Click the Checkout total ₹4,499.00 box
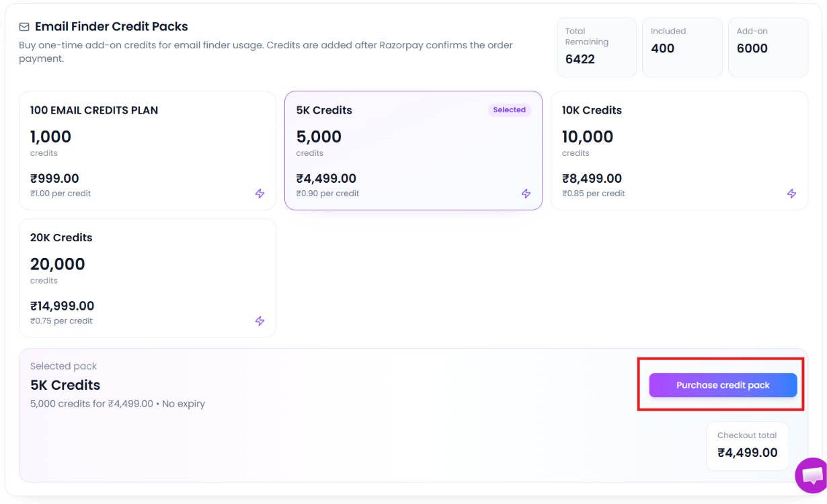 747,446
